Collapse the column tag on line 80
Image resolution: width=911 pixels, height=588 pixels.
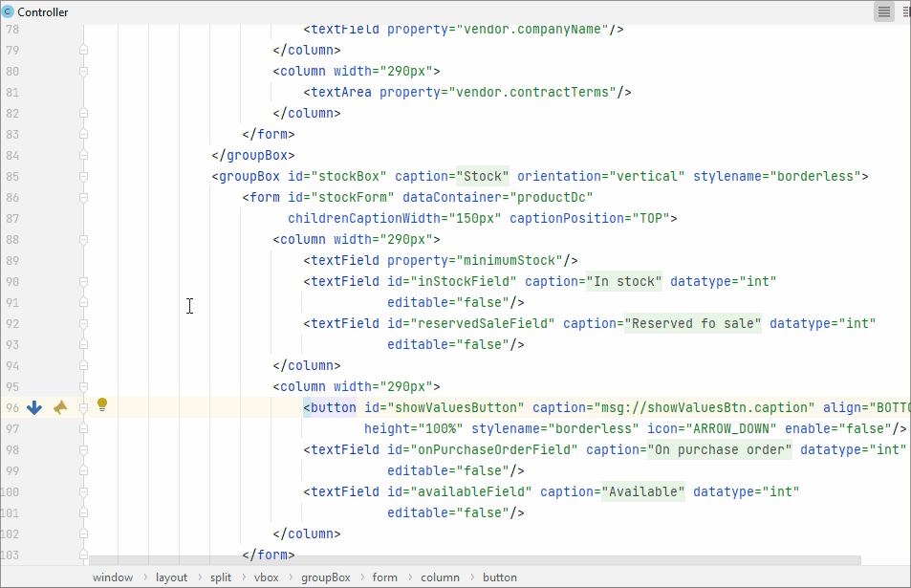83,71
